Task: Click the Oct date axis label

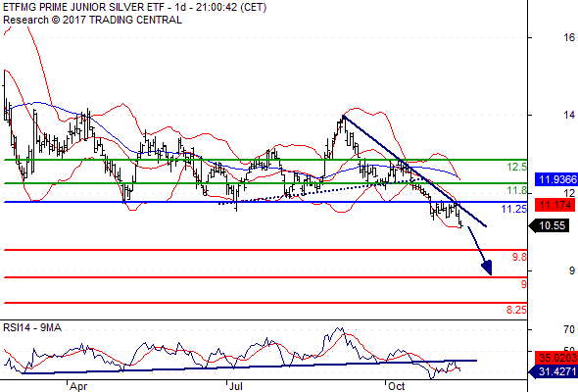Action: click(396, 386)
